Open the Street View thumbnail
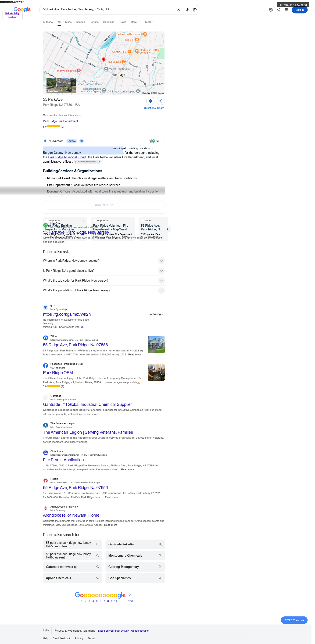This screenshot has height=644, width=315. [61, 86]
